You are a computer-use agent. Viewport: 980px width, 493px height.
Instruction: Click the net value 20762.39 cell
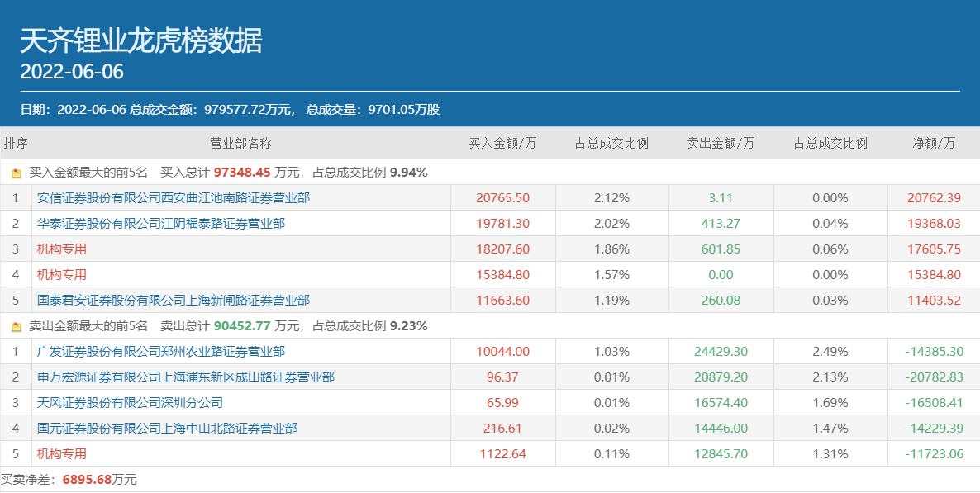(x=934, y=198)
